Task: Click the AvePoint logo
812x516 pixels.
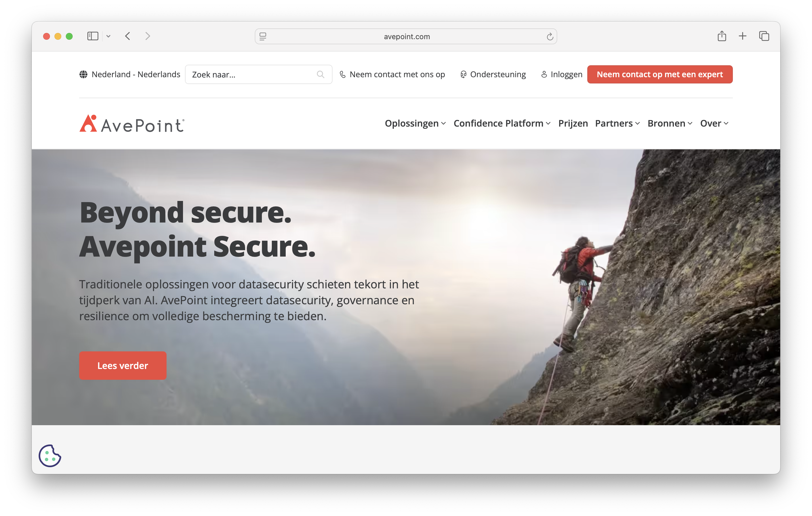Action: 132,123
